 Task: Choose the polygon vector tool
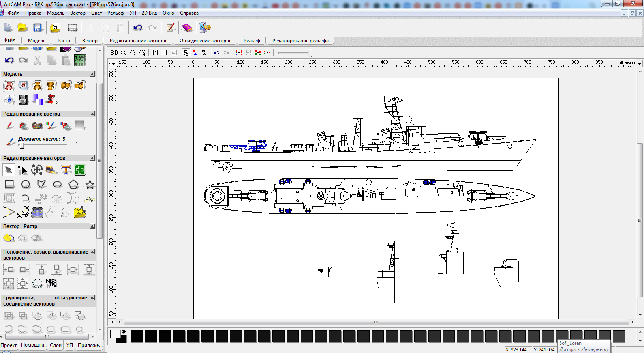[x=73, y=185]
